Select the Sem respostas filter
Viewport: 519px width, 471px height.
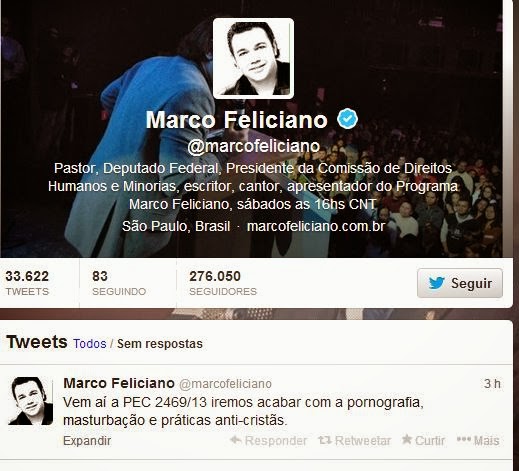[x=160, y=344]
